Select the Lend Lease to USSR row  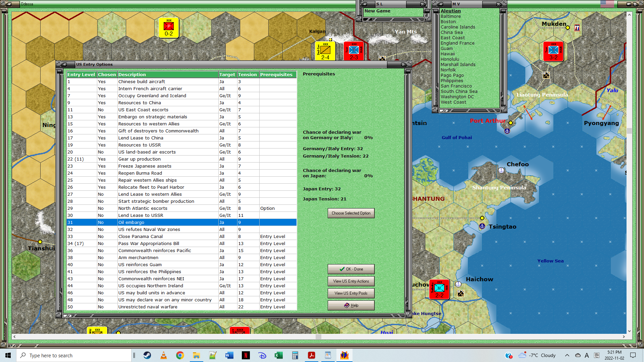(181, 215)
